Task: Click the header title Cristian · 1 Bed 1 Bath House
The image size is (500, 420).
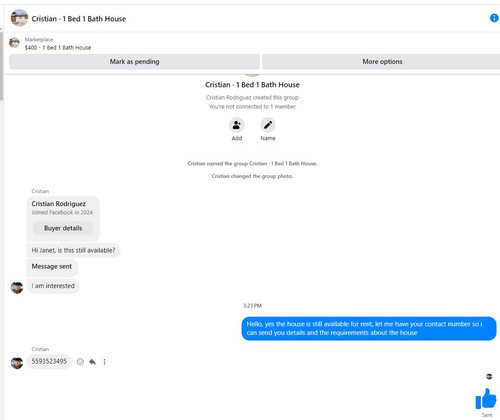Action: tap(79, 19)
